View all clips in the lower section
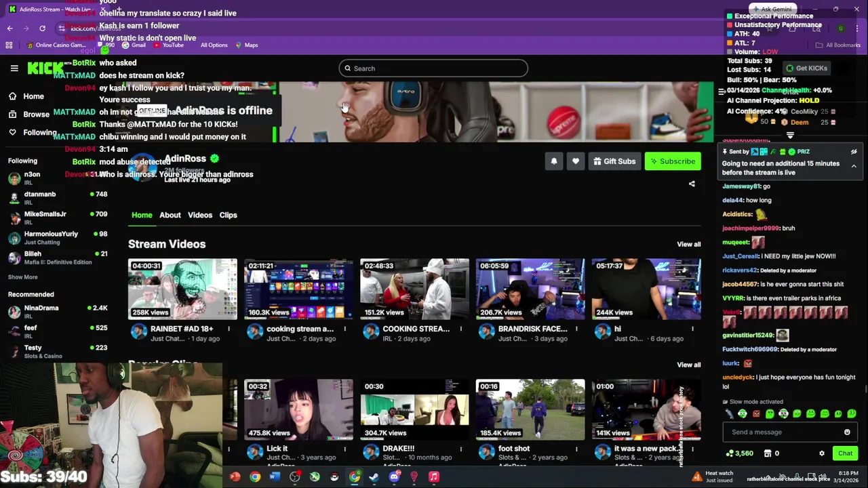 (688, 365)
